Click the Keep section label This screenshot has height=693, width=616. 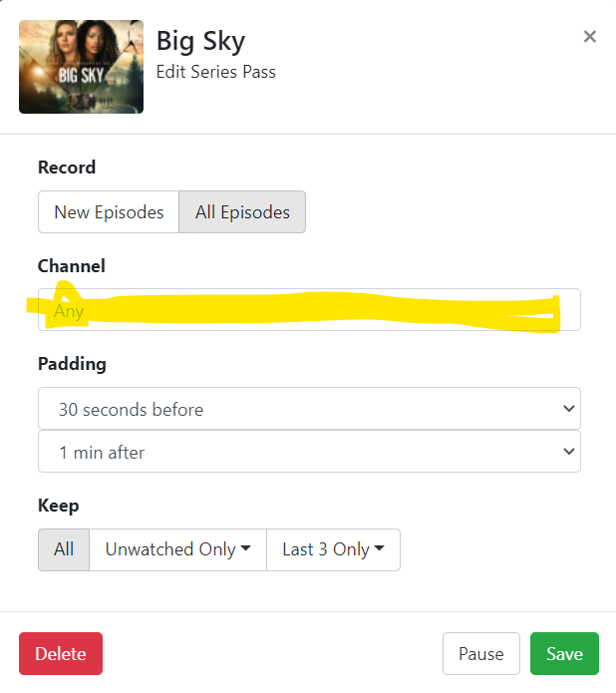point(58,506)
